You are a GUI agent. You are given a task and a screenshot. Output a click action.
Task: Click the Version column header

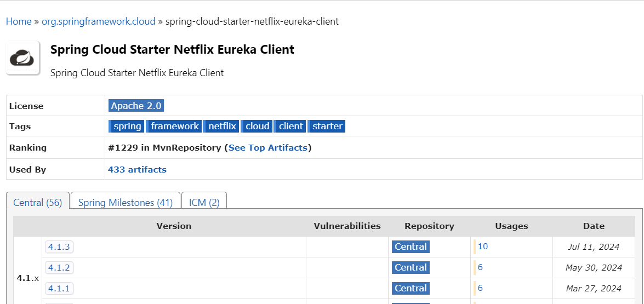tap(174, 226)
